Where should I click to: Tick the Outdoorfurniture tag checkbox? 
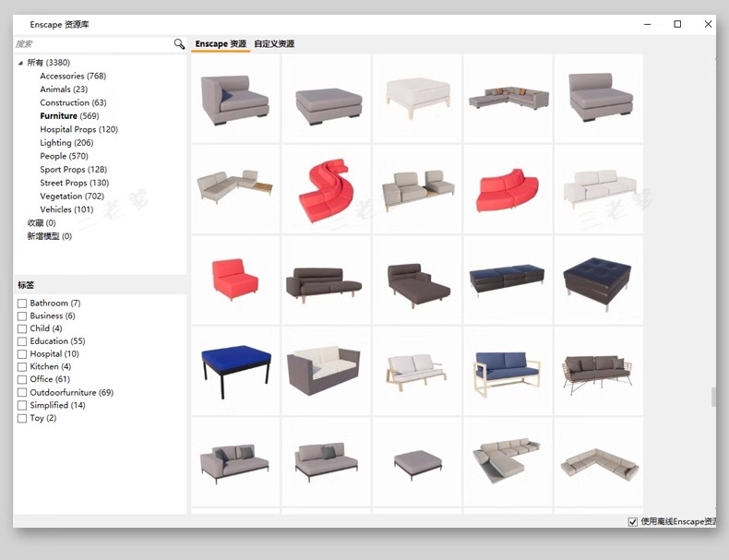22,393
